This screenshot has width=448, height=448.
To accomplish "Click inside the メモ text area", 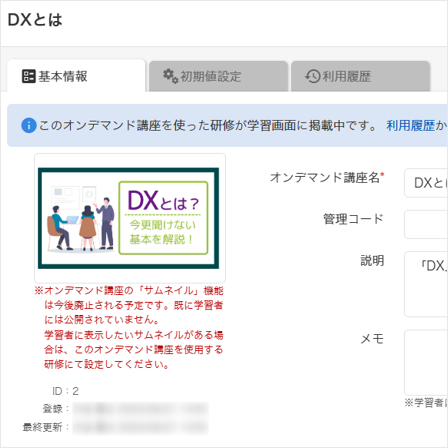I will click(426, 362).
